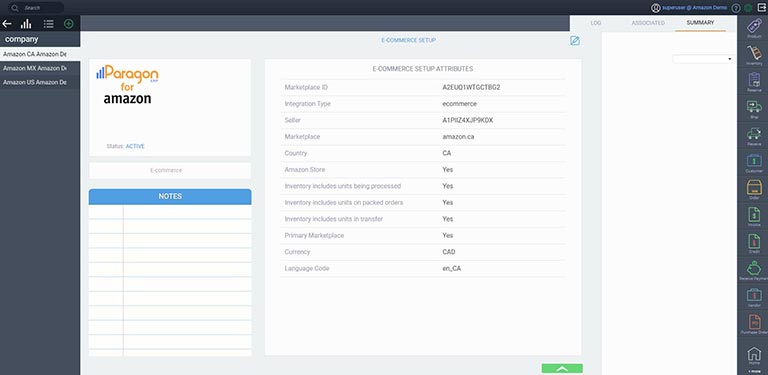This screenshot has height=375, width=768.
Task: Open the Reserve module icon
Action: pyautogui.click(x=754, y=79)
